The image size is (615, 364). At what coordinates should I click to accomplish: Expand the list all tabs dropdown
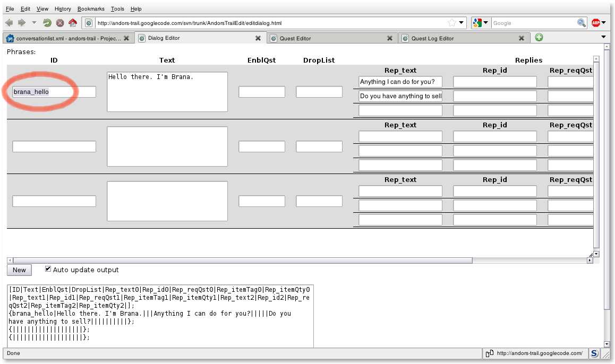tap(603, 37)
